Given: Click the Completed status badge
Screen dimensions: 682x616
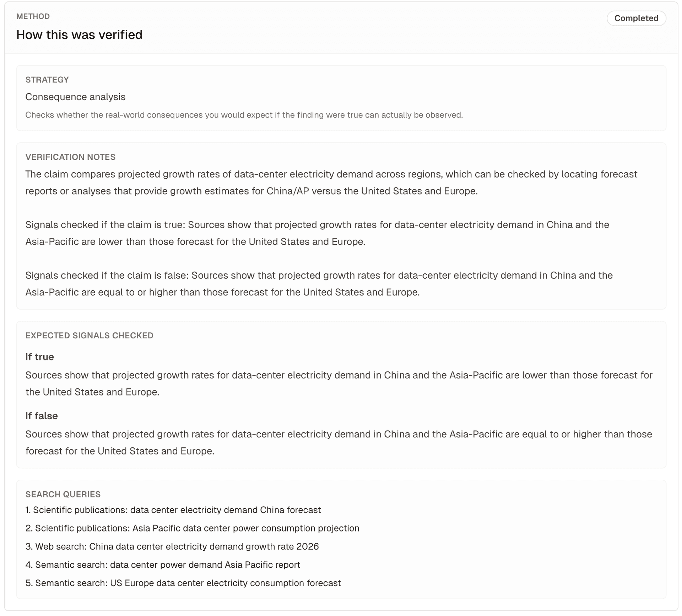Looking at the screenshot, I should click(x=636, y=18).
